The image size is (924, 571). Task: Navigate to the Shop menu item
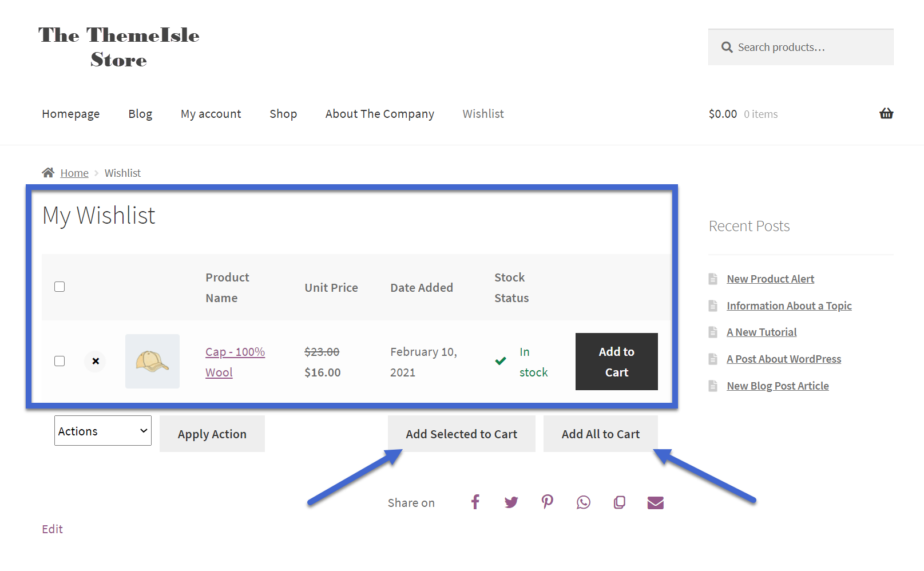283,113
